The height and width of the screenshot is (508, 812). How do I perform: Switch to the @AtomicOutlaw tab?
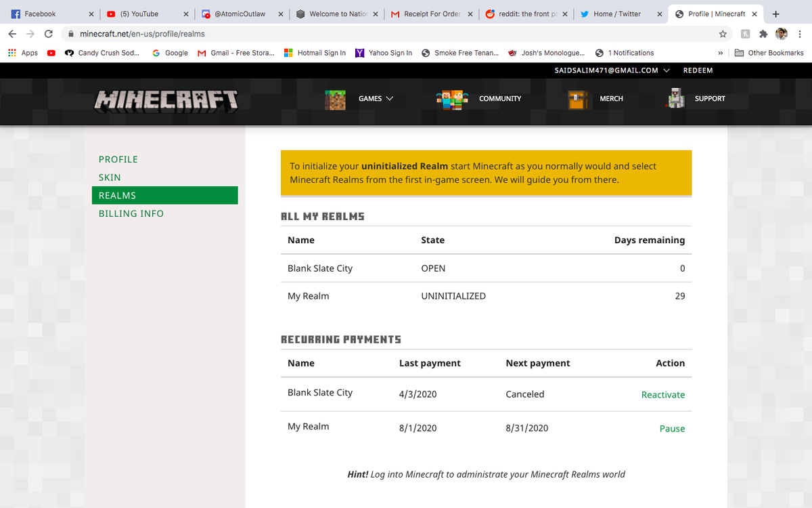pyautogui.click(x=241, y=14)
